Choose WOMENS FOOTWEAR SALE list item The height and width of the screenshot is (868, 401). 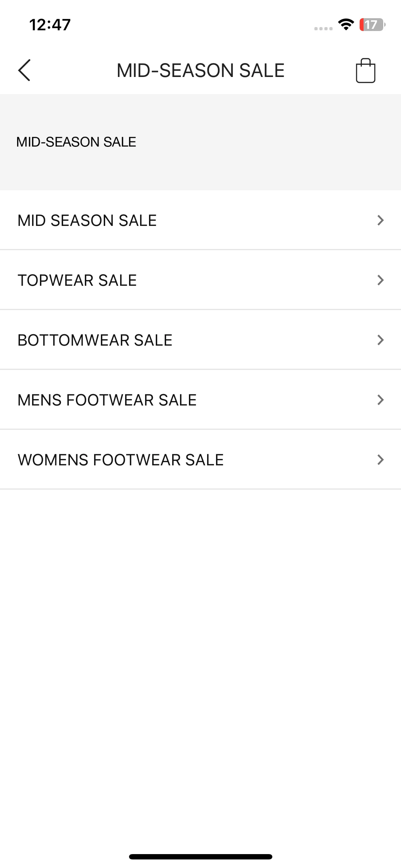(200, 460)
